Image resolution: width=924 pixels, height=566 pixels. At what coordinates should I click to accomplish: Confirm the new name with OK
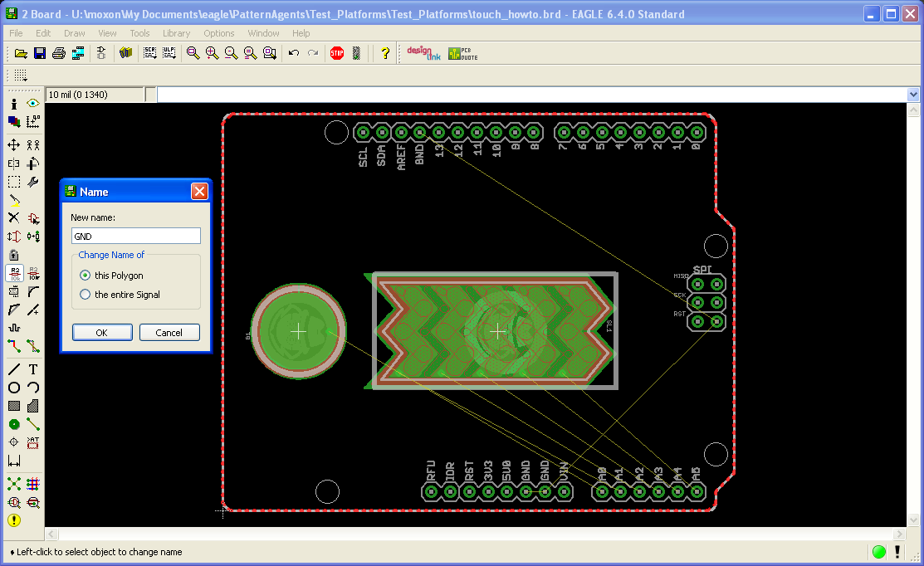pos(102,333)
